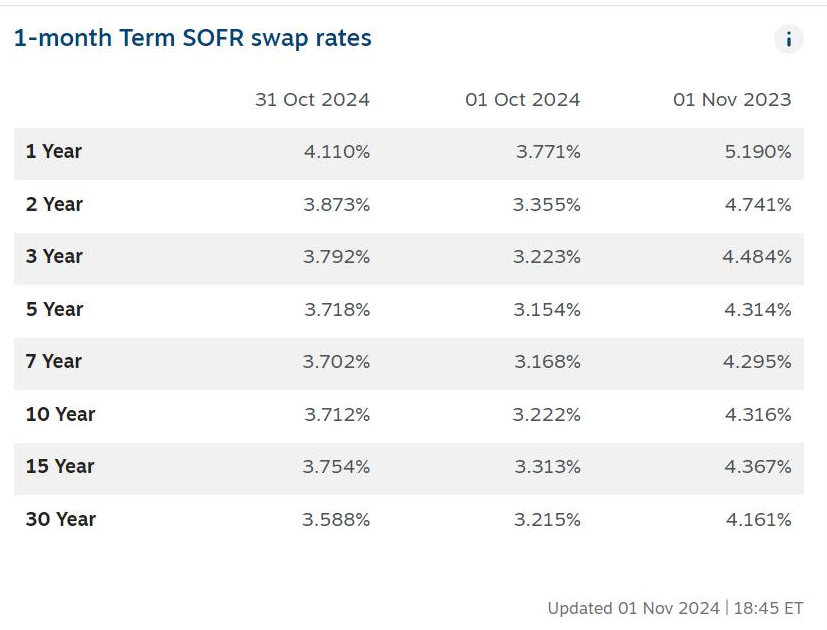Select the 01 Nov 2023 column header
The image size is (827, 630).
click(732, 100)
